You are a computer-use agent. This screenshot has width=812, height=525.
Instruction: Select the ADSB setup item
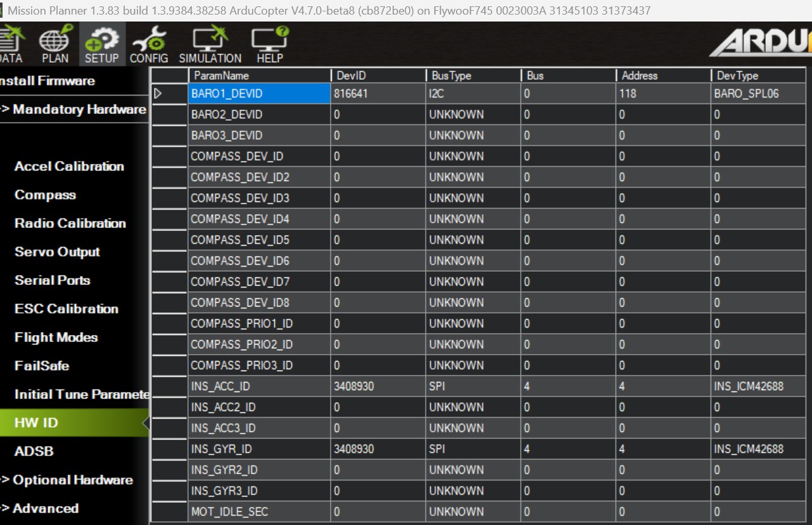(34, 452)
